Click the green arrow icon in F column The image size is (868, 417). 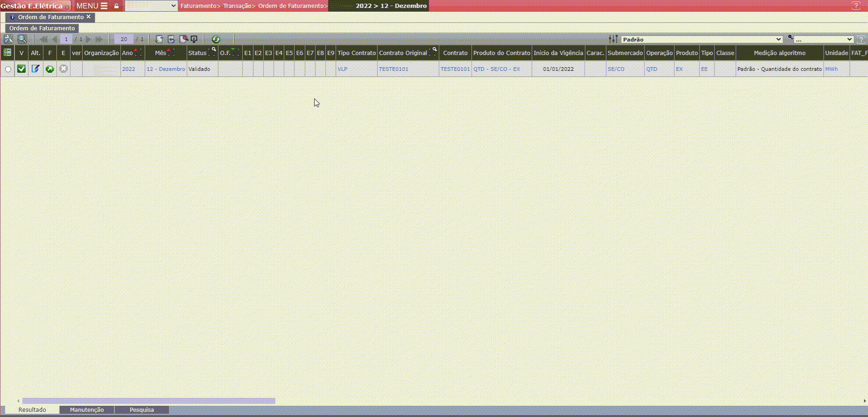point(50,69)
